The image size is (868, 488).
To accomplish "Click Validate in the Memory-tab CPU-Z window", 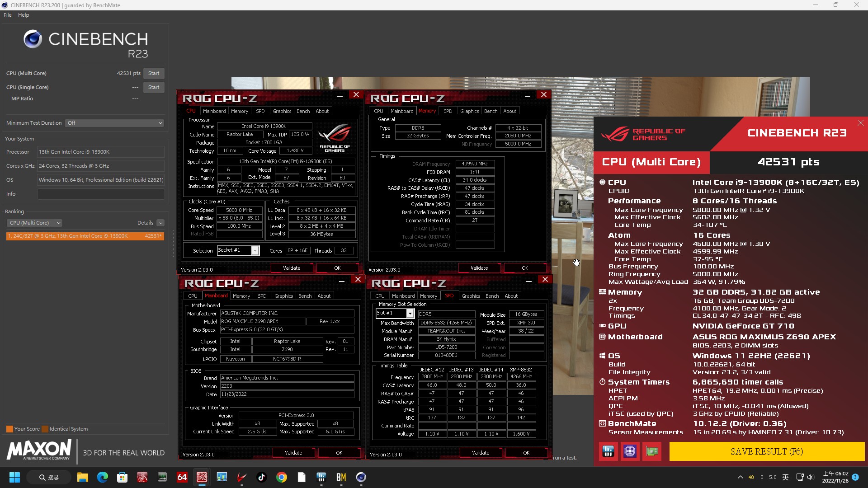I will [479, 268].
